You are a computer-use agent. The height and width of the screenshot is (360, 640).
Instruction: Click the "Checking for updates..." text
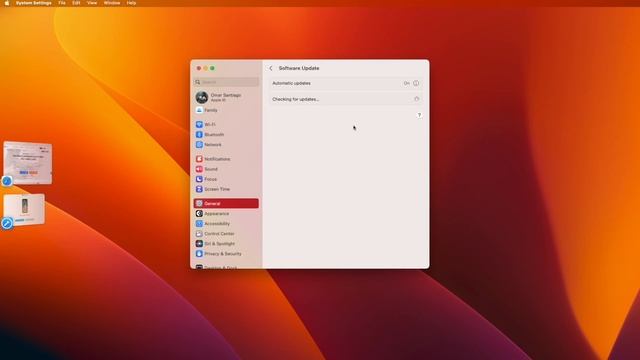click(296, 99)
